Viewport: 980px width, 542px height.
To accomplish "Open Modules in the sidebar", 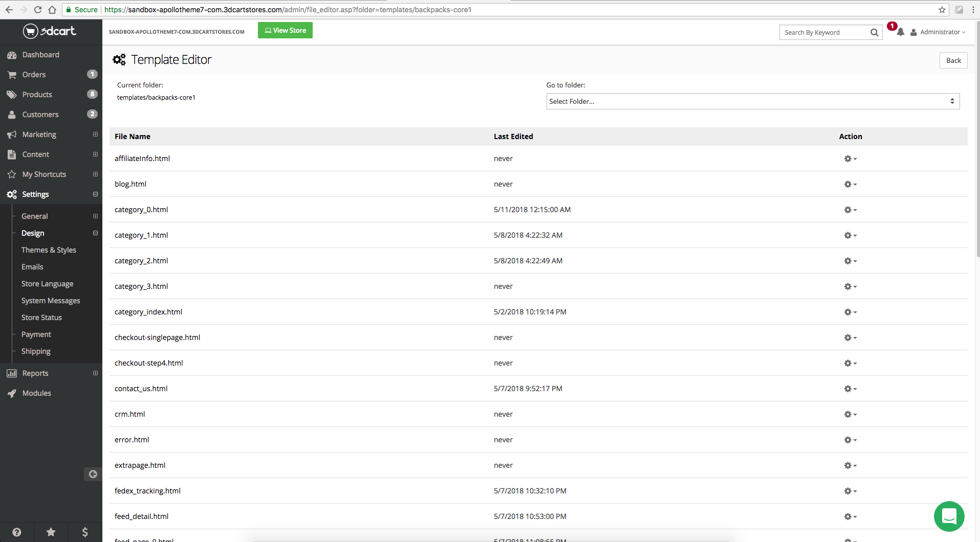I will pyautogui.click(x=36, y=393).
